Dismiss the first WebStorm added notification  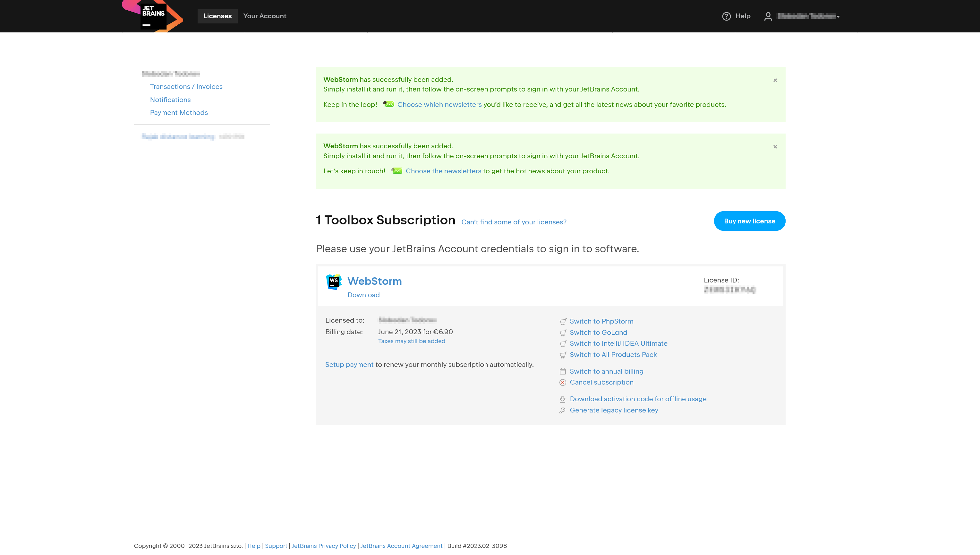click(x=775, y=81)
